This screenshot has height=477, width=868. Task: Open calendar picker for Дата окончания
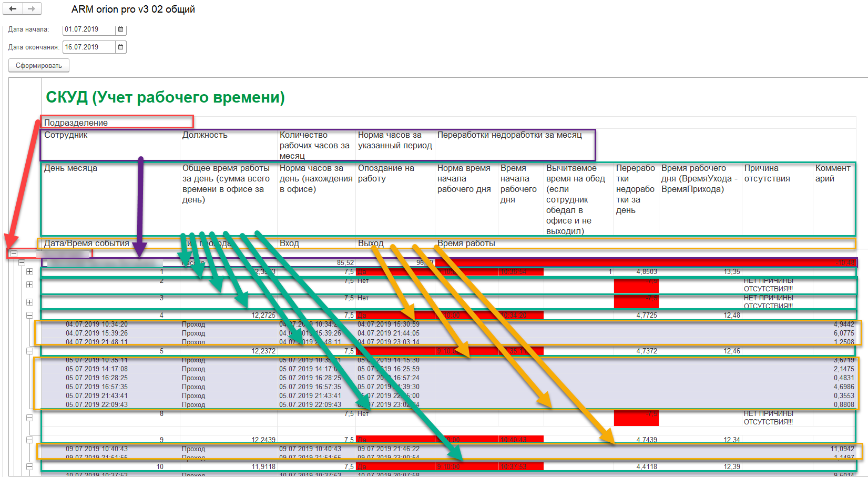click(121, 47)
